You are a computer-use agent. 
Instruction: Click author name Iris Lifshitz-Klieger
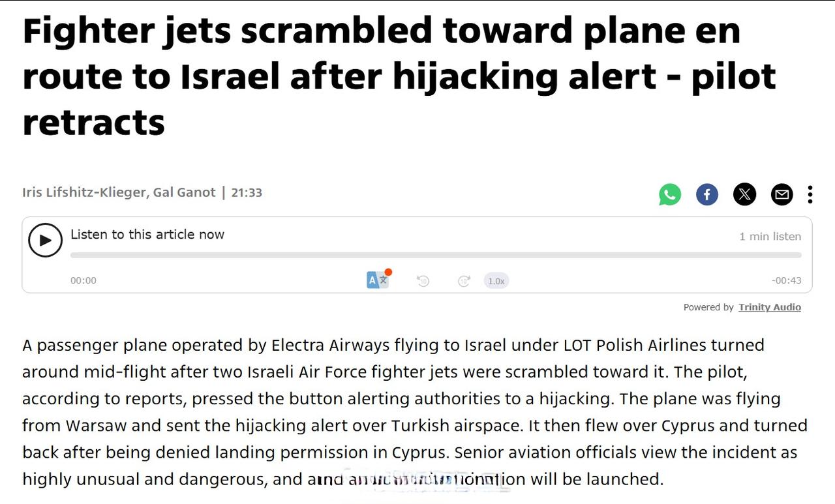[x=83, y=192]
